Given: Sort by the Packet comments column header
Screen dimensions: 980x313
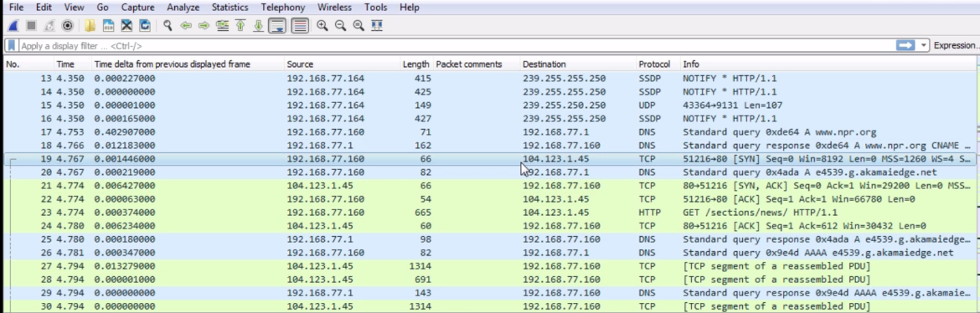Looking at the screenshot, I should pos(477,64).
